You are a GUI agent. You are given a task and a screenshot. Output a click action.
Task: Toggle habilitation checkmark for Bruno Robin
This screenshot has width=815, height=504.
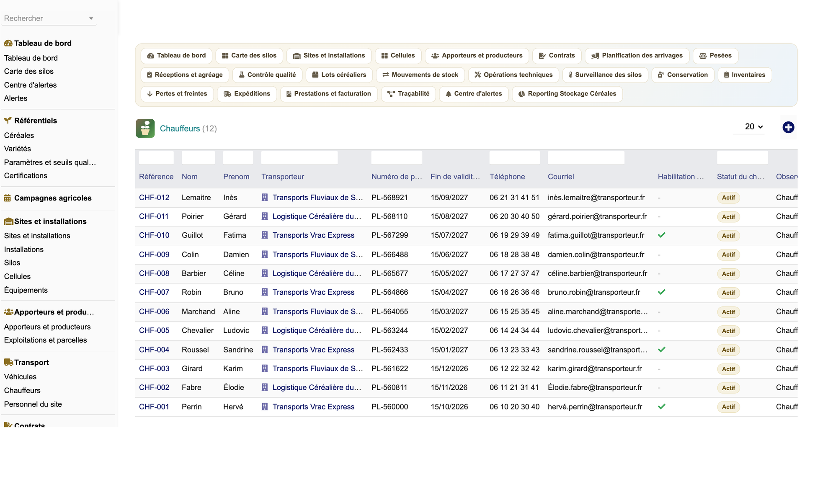click(x=662, y=292)
